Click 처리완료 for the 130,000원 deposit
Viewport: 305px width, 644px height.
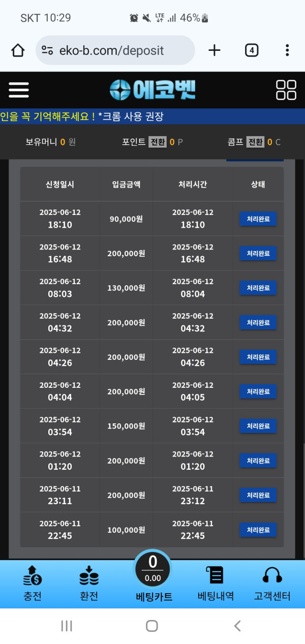click(x=258, y=288)
